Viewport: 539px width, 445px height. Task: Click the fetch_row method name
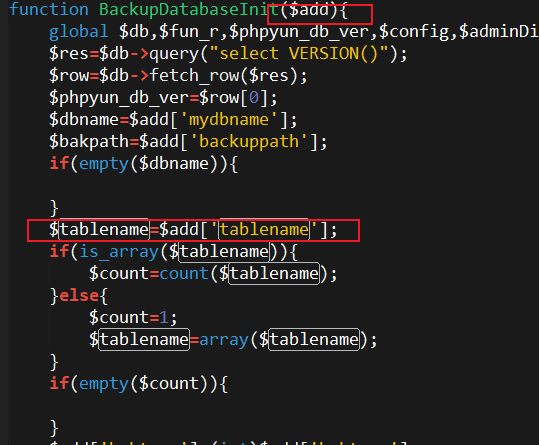194,76
